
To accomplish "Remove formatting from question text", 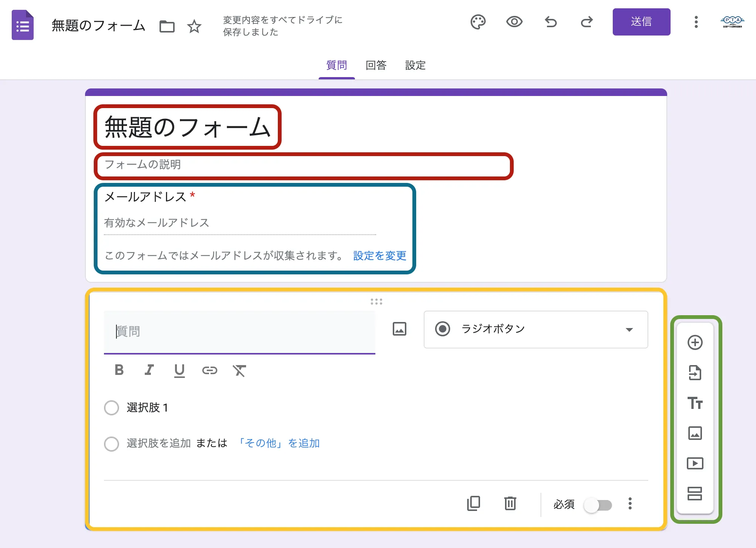I will pyautogui.click(x=239, y=371).
